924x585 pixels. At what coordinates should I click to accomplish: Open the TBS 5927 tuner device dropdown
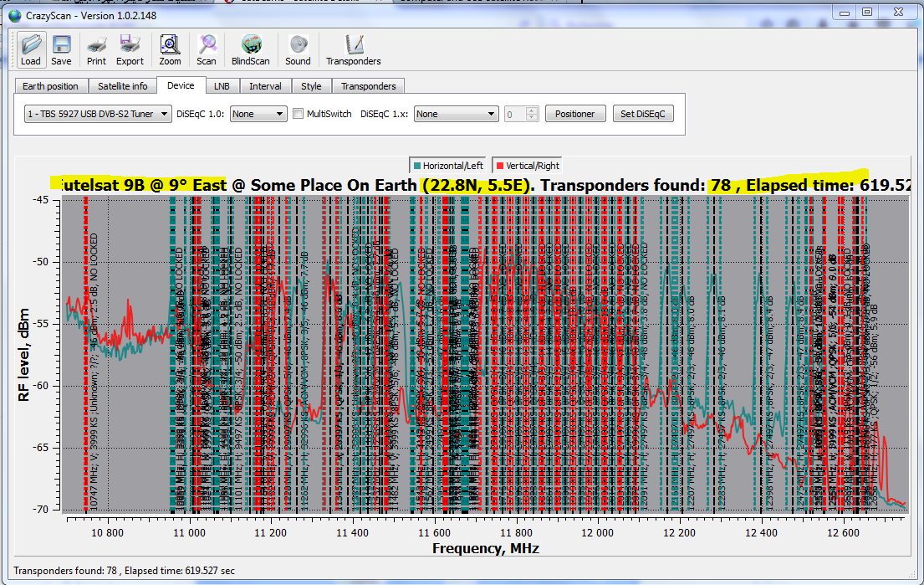(99, 114)
